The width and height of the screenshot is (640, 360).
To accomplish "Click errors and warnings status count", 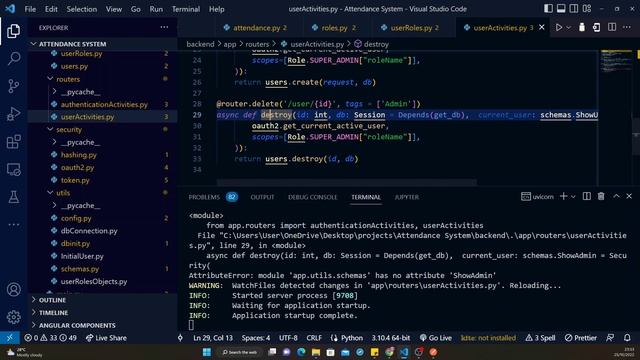I will tap(50, 338).
